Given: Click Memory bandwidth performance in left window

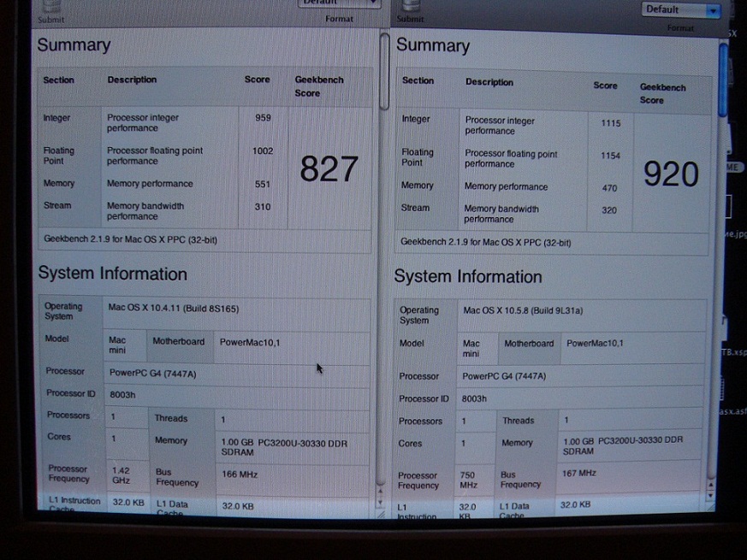Looking at the screenshot, I should [145, 211].
